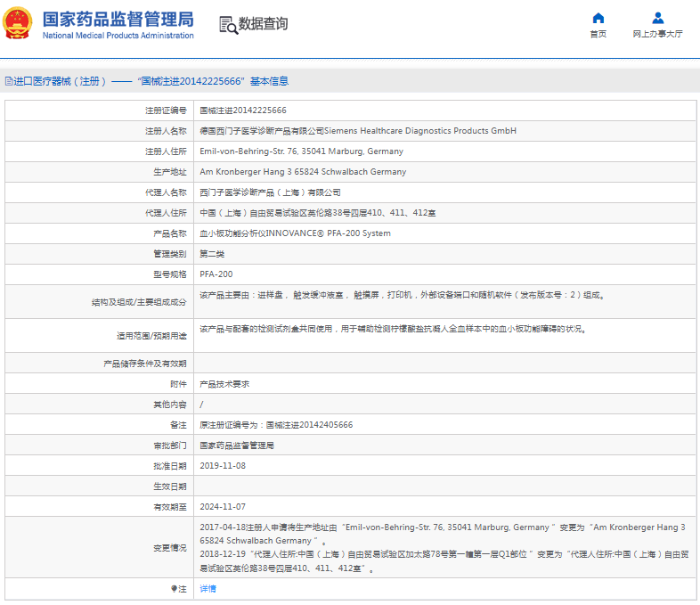Click the 产品技术要求 attachment cell
The width and height of the screenshot is (700, 605).
224,384
